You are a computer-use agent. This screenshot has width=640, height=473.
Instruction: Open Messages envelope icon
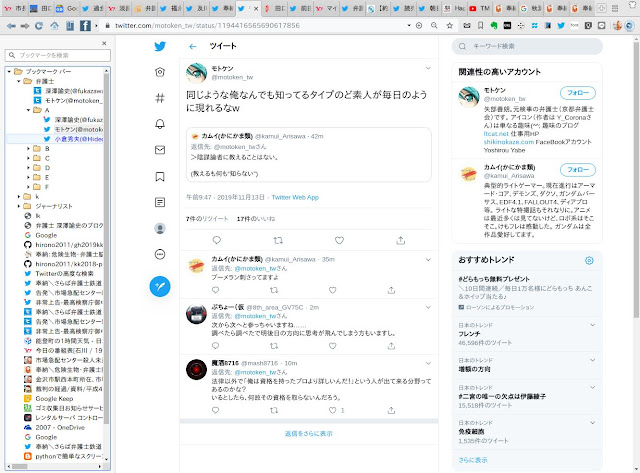pyautogui.click(x=160, y=150)
